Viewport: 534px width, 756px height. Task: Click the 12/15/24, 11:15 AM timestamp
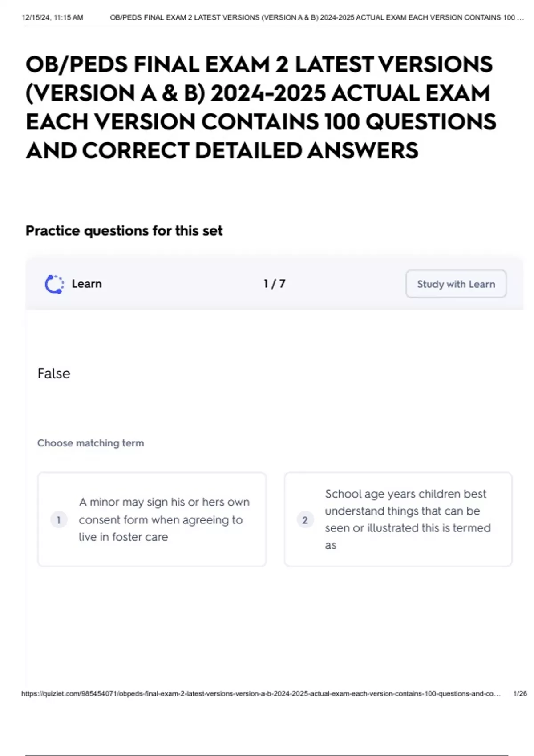click(53, 18)
